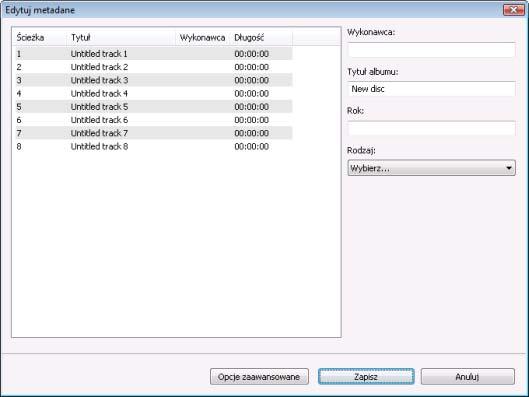Click the 00:00:00 length of track 4
Screen dimensions: 529x397
[252, 93]
